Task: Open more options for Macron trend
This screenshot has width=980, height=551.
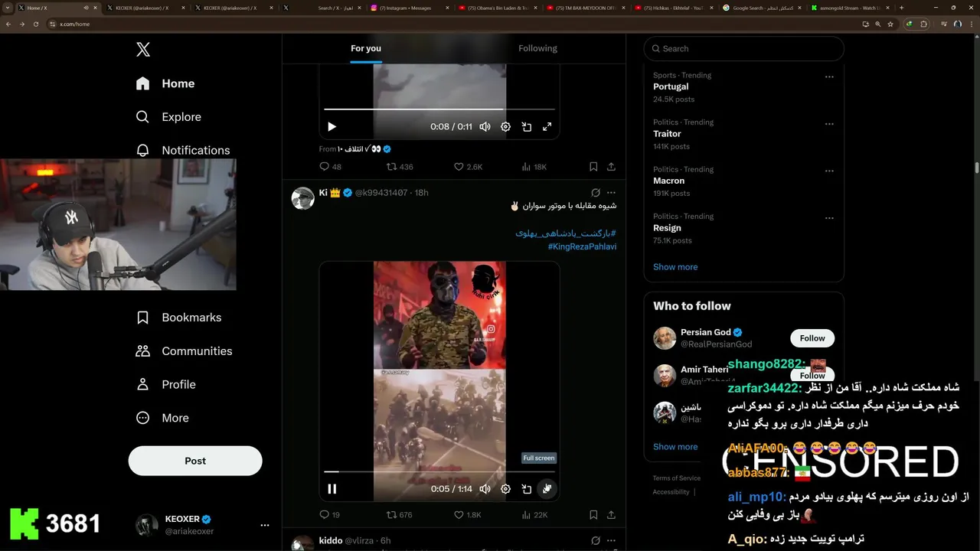Action: 829,171
